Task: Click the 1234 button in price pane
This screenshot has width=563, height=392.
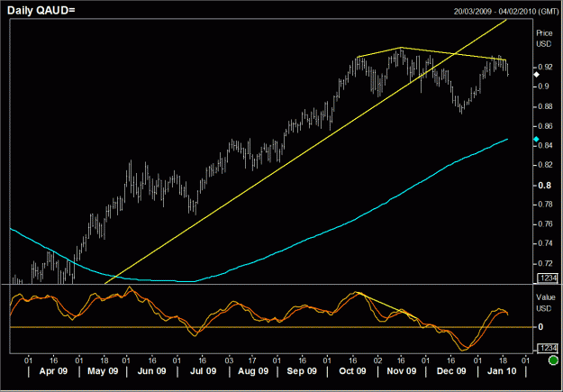Action: (x=548, y=278)
